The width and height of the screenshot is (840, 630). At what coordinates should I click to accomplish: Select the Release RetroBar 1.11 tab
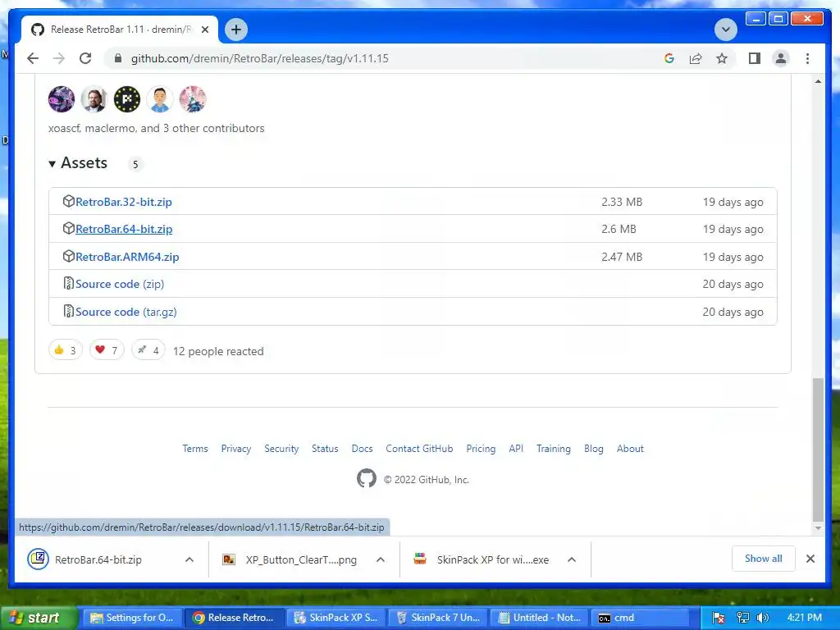tap(120, 30)
